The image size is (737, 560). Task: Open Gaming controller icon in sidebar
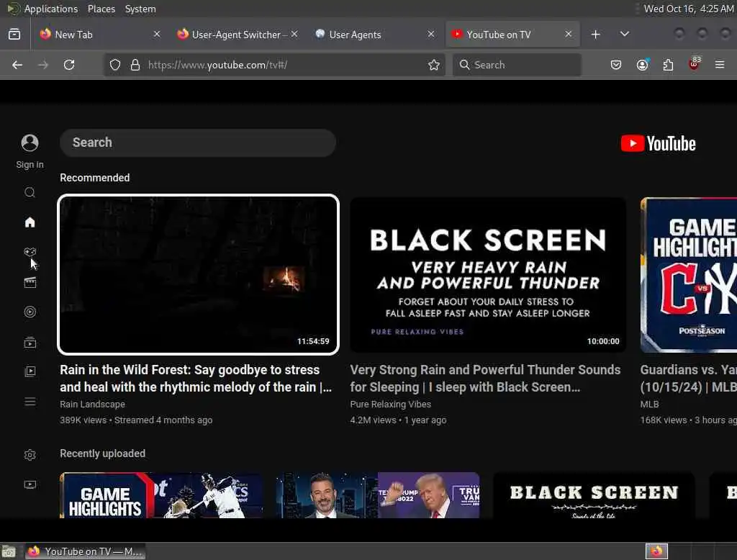click(30, 252)
